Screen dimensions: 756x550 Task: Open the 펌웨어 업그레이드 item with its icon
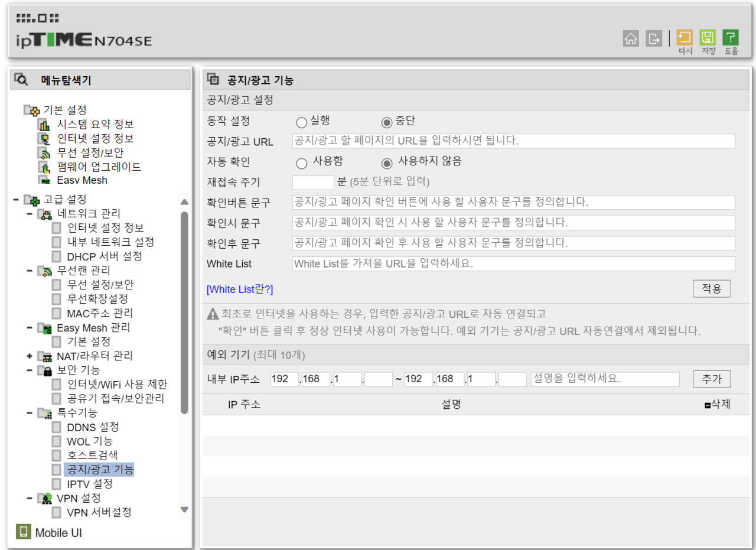[x=96, y=167]
